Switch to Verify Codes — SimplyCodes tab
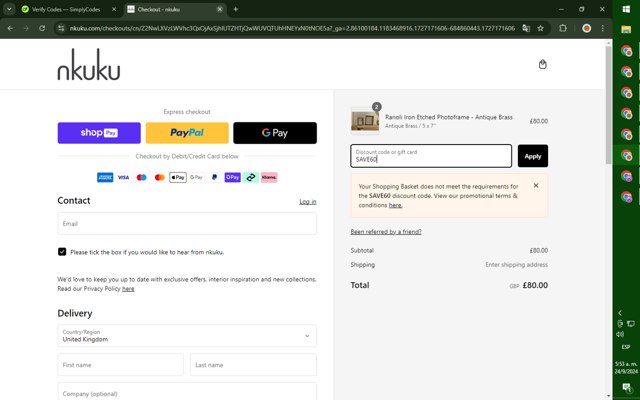The image size is (640, 400). click(x=67, y=9)
